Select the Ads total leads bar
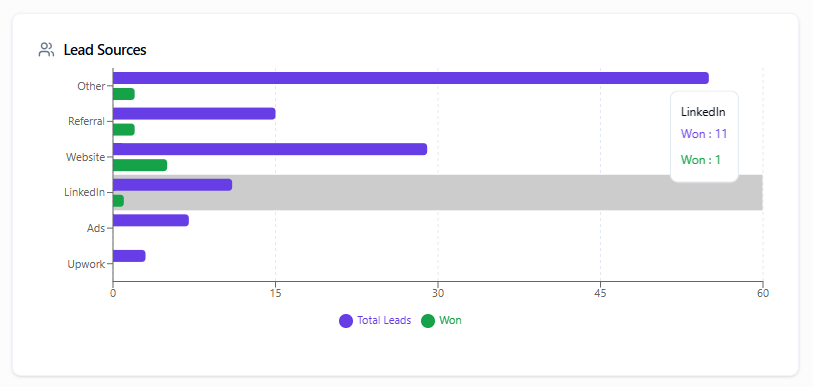This screenshot has height=387, width=813. 151,220
